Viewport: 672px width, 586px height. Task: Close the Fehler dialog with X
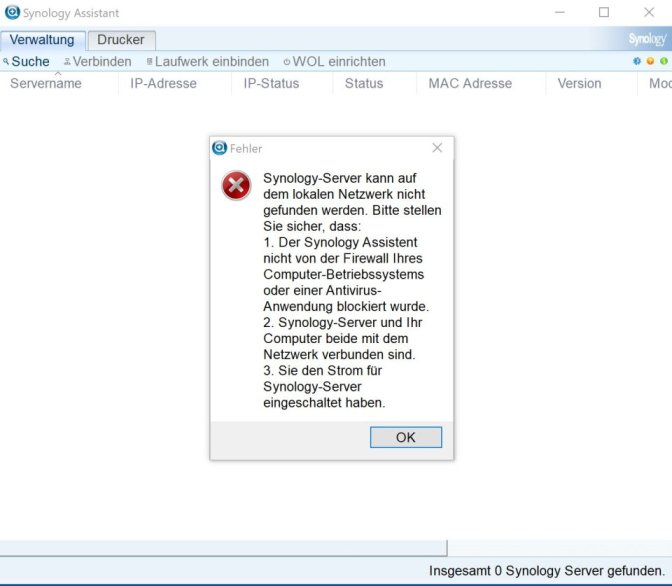click(x=437, y=148)
